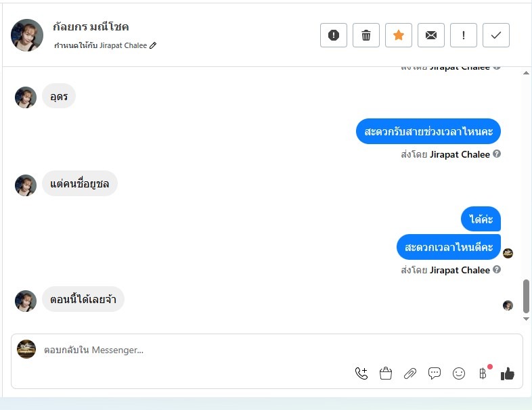The height and width of the screenshot is (410, 532).
Task: Click help icon beside last Jirapat Chalee label
Action: pos(497,269)
